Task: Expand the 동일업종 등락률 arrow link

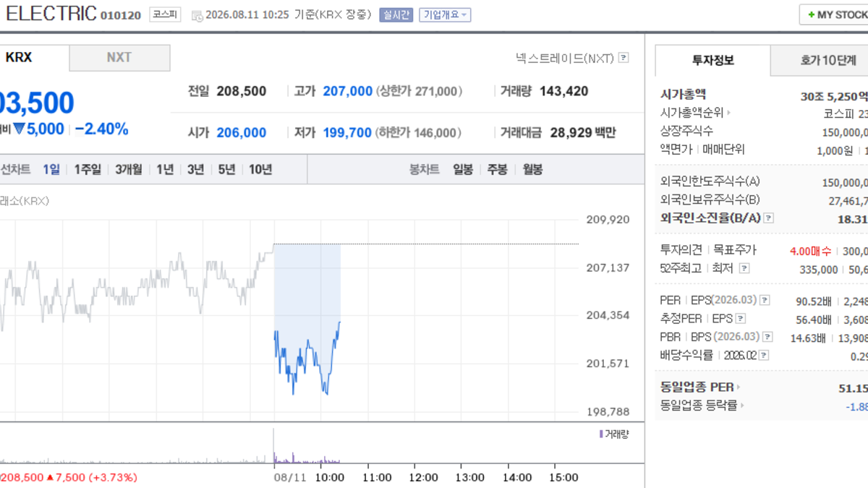Action: (742, 406)
